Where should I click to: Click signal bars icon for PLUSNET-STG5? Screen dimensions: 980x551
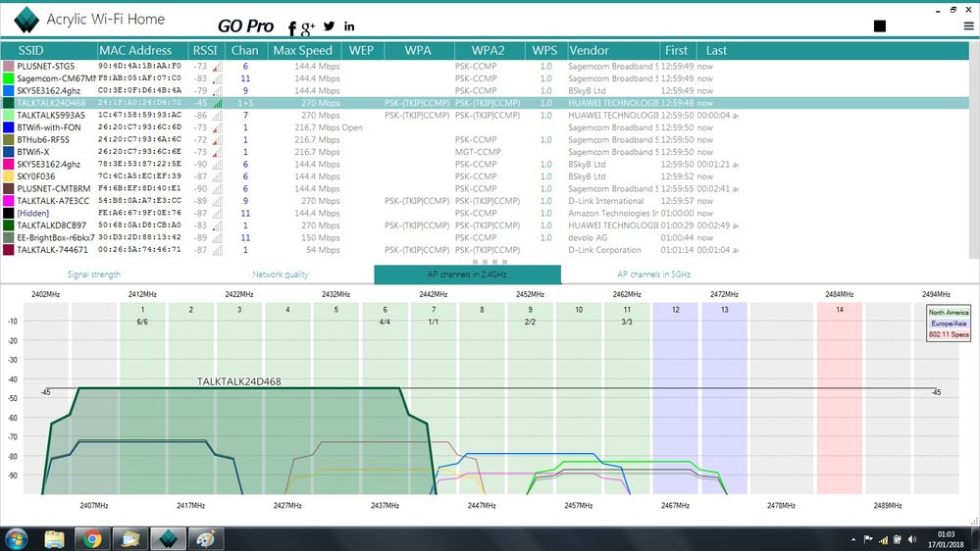pyautogui.click(x=218, y=67)
